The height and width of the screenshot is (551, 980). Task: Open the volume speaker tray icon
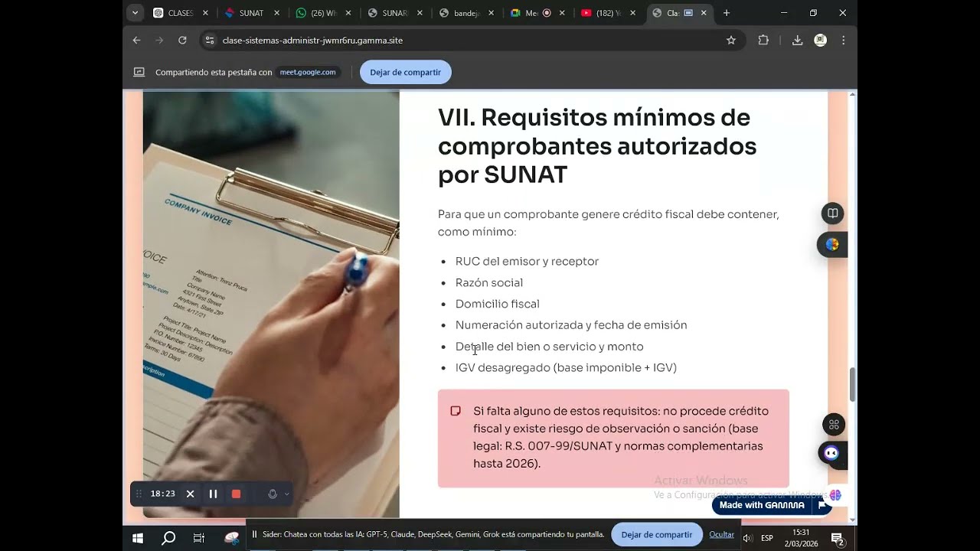pyautogui.click(x=748, y=538)
